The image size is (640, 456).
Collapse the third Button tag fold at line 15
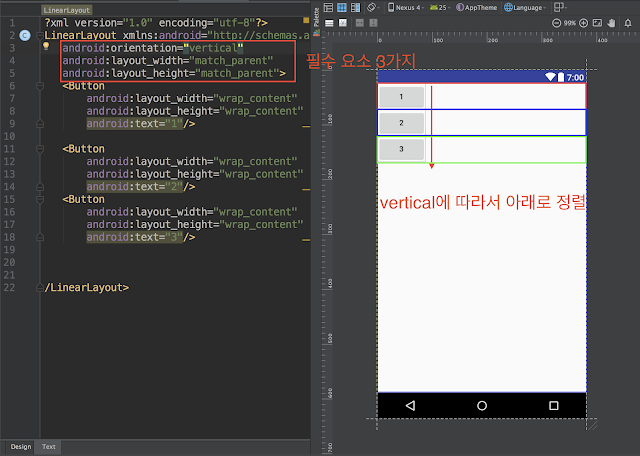(x=40, y=200)
